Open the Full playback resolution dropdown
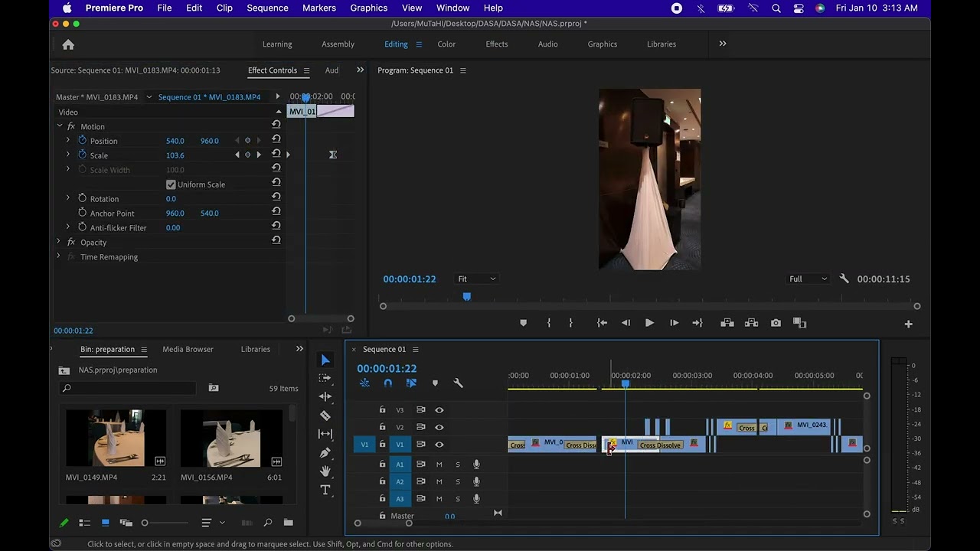The height and width of the screenshot is (551, 980). (x=808, y=279)
